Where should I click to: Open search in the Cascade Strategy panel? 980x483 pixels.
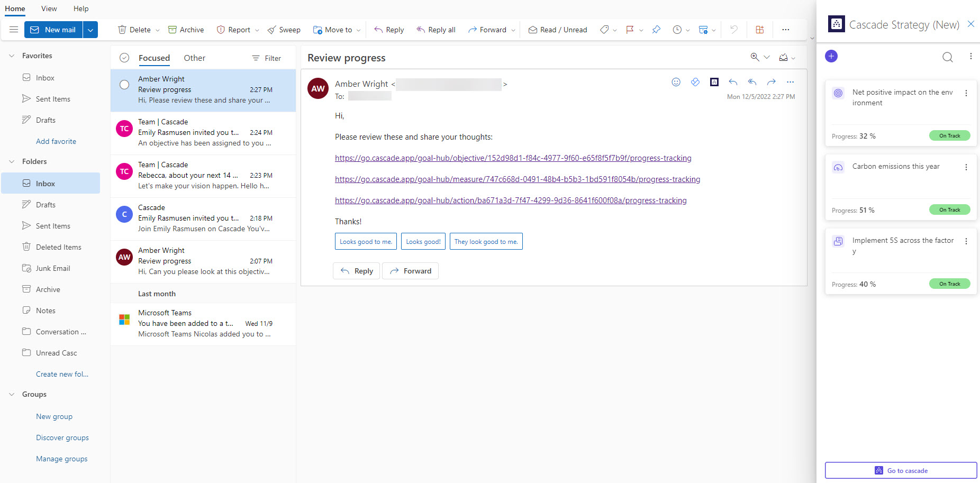947,57
